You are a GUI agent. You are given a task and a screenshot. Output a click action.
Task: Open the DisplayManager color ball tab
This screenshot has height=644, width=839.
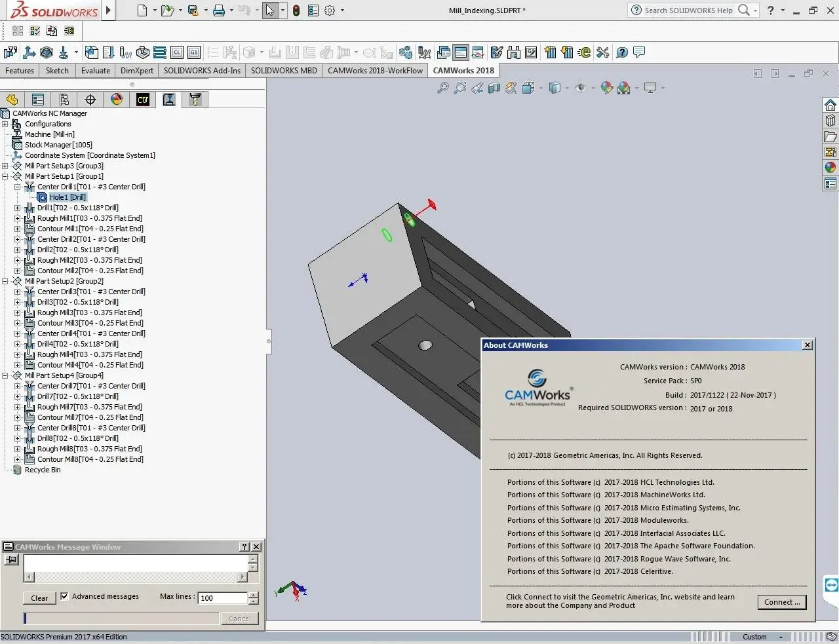[x=117, y=100]
